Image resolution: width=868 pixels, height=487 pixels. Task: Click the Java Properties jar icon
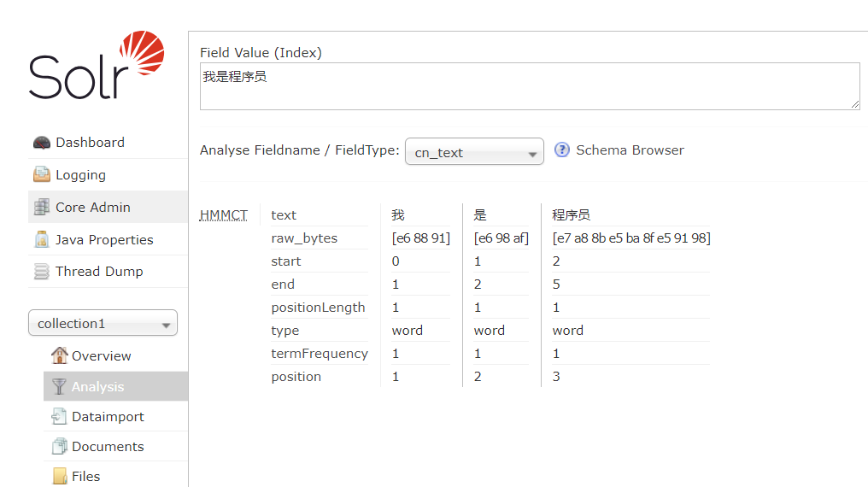pos(41,240)
